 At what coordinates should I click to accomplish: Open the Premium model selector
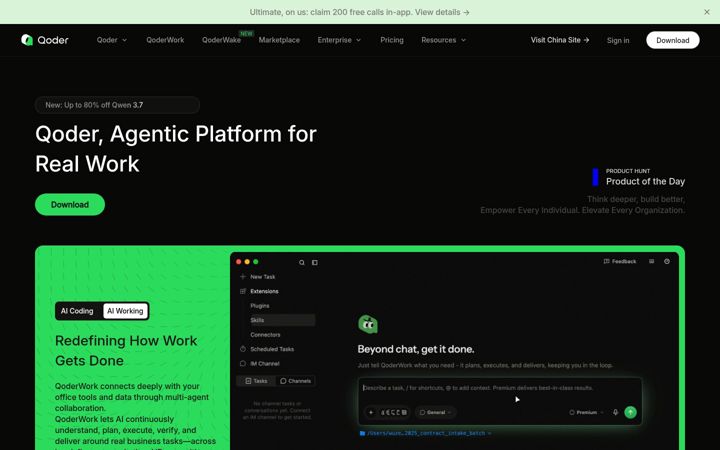[586, 412]
